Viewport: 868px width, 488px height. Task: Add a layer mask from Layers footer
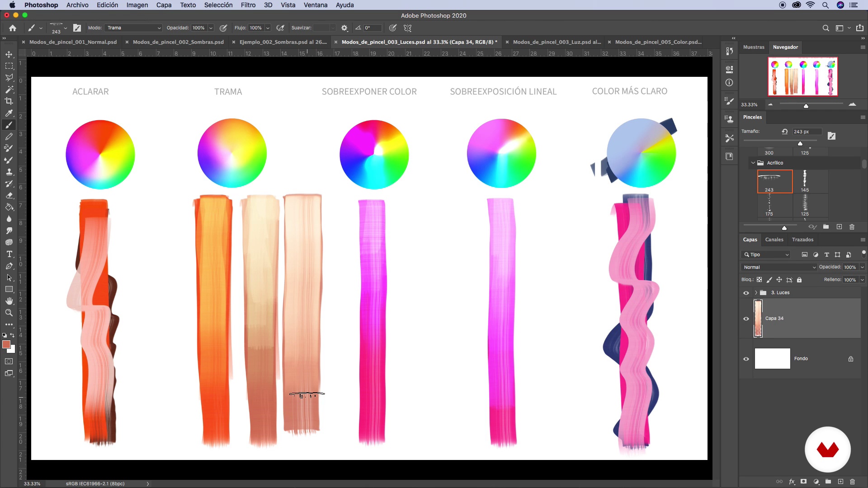[803, 482]
